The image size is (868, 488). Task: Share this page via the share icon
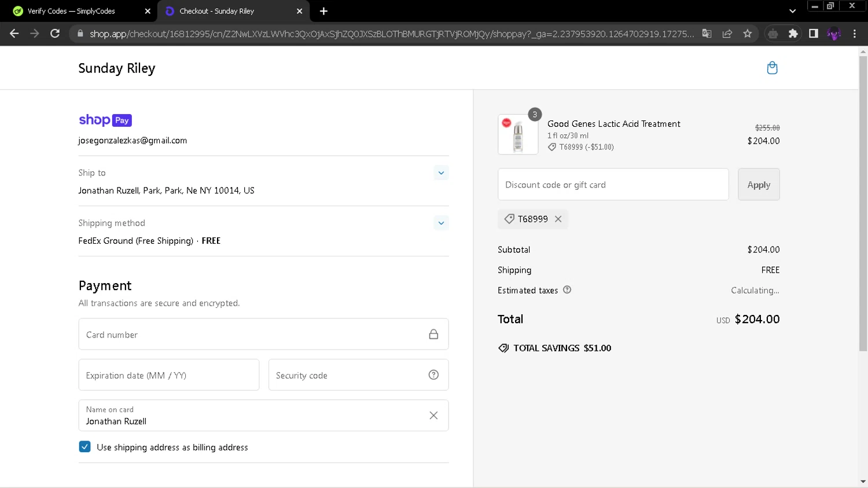pos(727,34)
